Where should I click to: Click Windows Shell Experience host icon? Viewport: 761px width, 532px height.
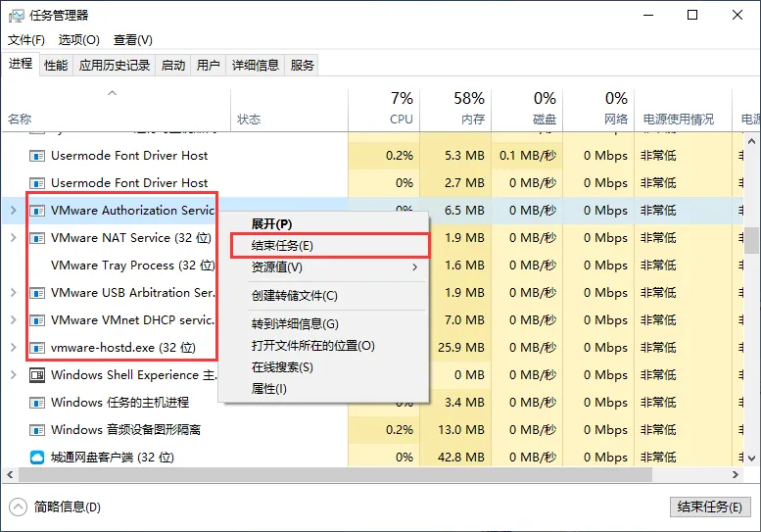(37, 375)
